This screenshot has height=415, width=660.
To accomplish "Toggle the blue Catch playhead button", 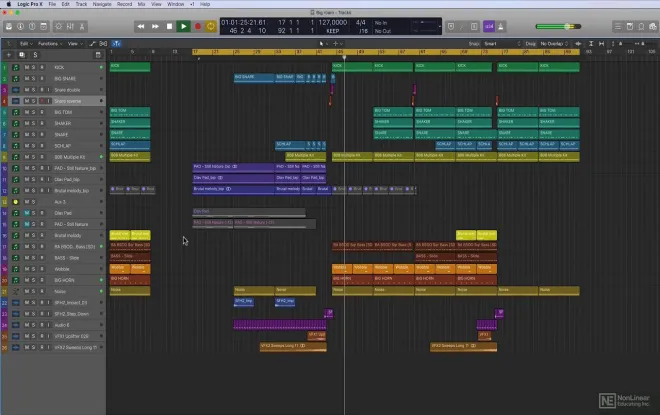I will (117, 44).
